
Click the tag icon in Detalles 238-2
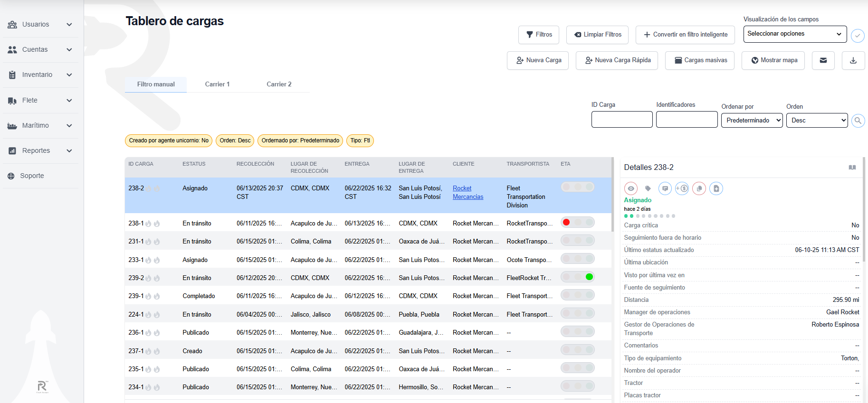[648, 188]
